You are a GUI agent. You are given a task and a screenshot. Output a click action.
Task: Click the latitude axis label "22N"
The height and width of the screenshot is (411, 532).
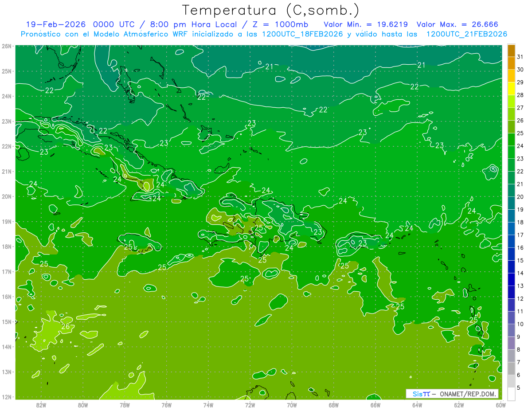7,146
